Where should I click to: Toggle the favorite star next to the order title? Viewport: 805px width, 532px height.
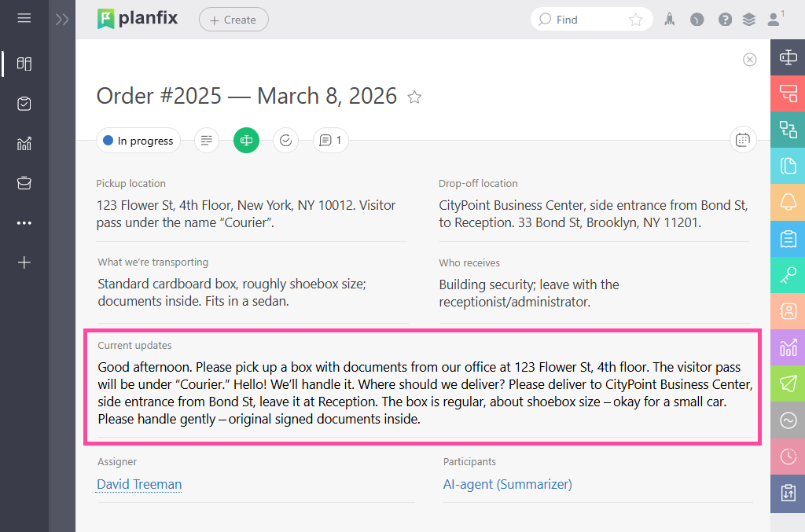(x=414, y=97)
